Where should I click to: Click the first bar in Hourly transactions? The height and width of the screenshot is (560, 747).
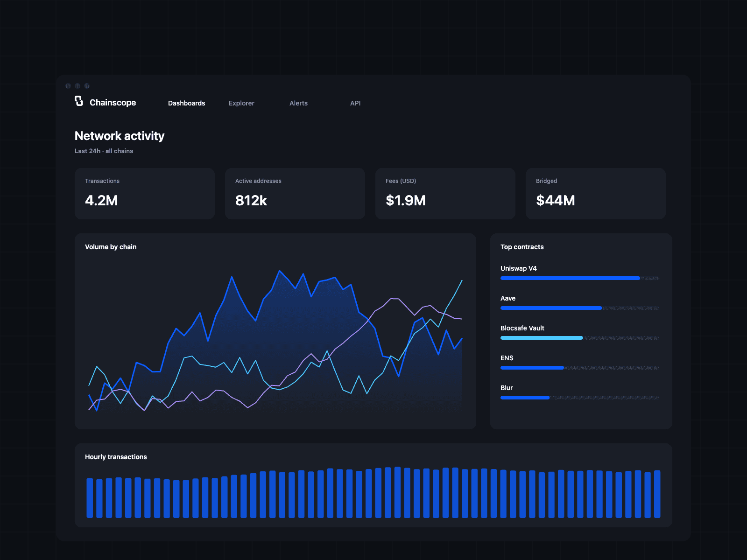click(90, 498)
